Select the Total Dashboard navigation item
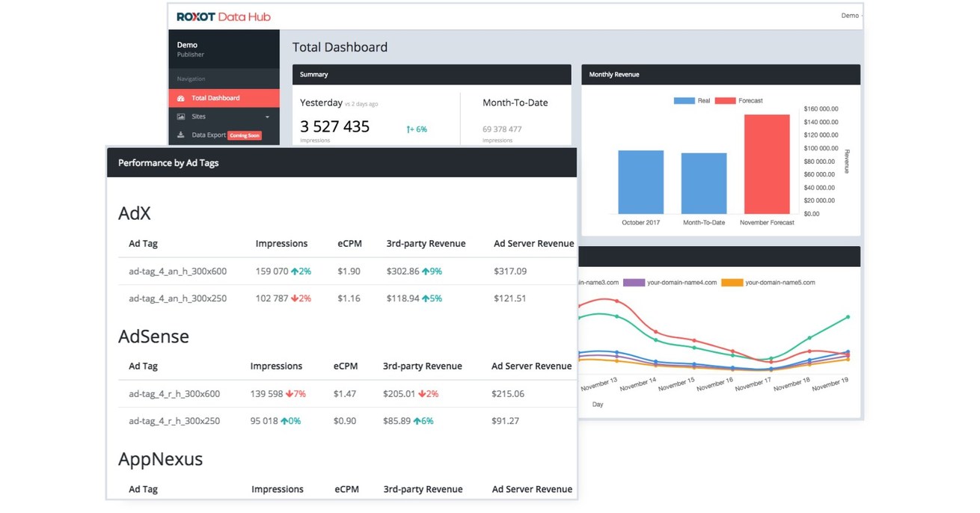The width and height of the screenshot is (980, 513). coord(215,98)
